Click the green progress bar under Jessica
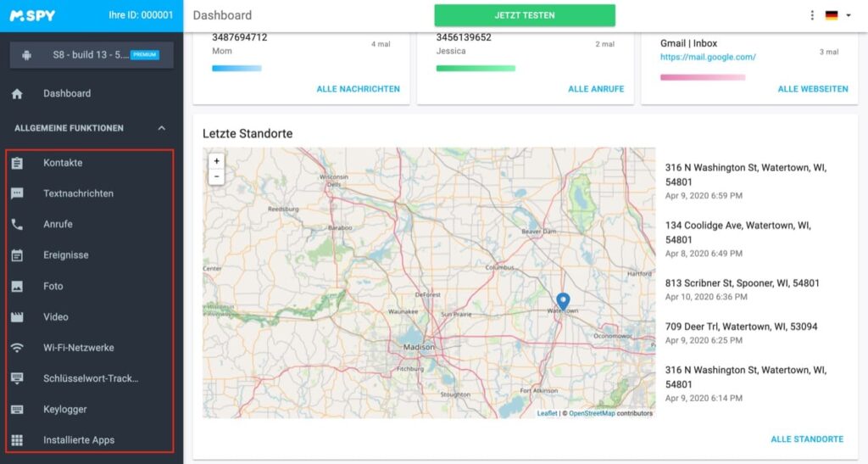This screenshot has height=464, width=868. [x=476, y=69]
